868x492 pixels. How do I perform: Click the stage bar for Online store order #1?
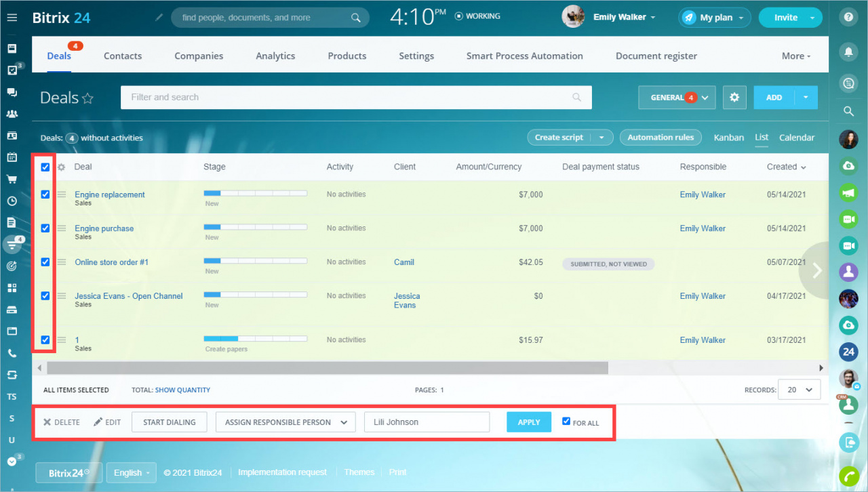pyautogui.click(x=255, y=260)
